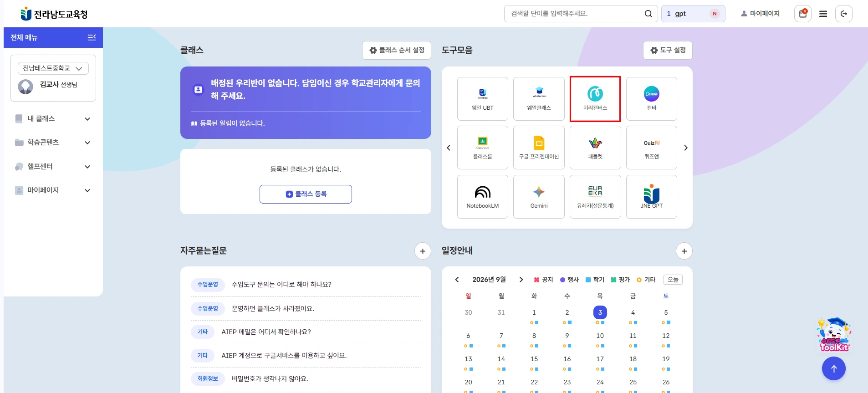The height and width of the screenshot is (393, 868).
Task: Launch the Gemini tool
Action: point(539,197)
